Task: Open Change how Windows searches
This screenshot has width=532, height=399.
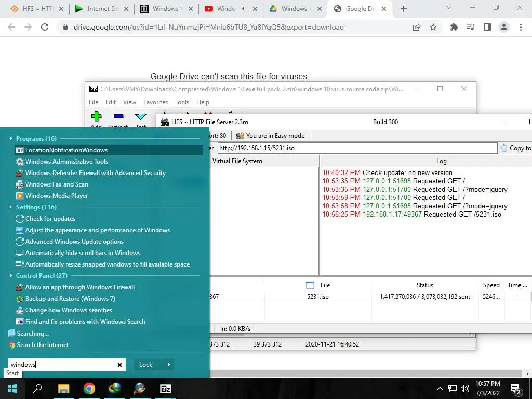Action: (x=64, y=310)
